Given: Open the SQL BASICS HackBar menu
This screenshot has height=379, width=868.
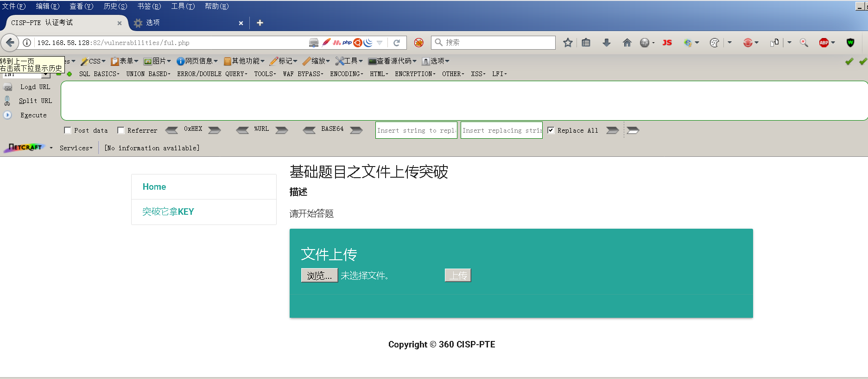Looking at the screenshot, I should (99, 74).
